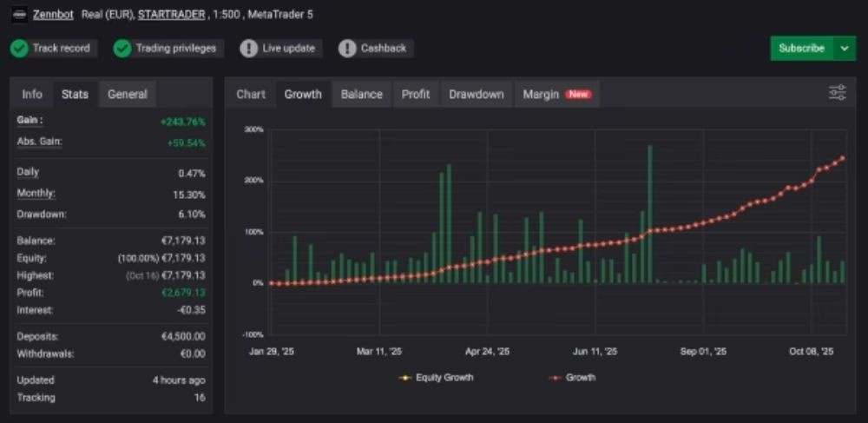The width and height of the screenshot is (868, 423).
Task: Click the Track record badge label
Action: tap(61, 48)
